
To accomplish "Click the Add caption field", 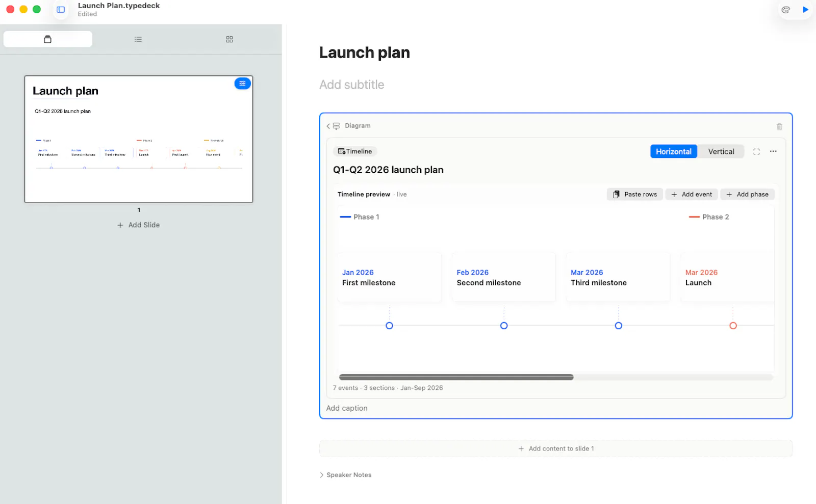I will tap(347, 408).
